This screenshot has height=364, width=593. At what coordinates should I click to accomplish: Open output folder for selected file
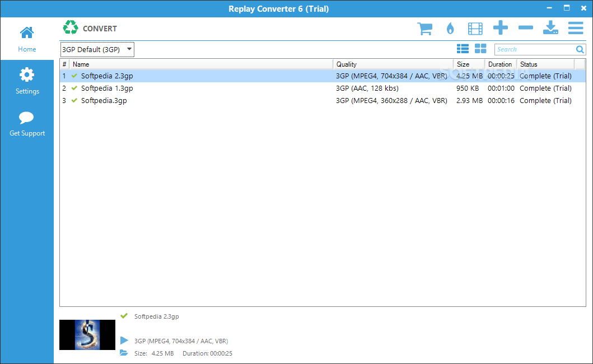coord(124,353)
